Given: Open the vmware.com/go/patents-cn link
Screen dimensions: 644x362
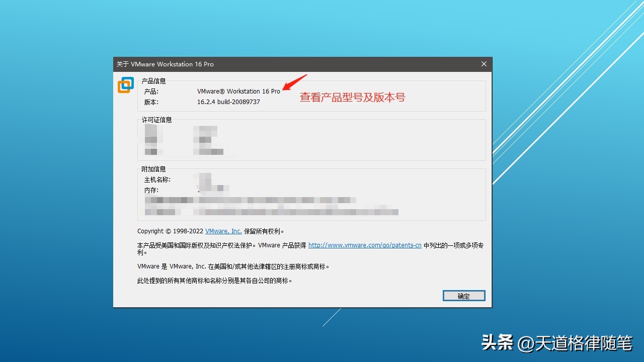Looking at the screenshot, I should tap(365, 245).
